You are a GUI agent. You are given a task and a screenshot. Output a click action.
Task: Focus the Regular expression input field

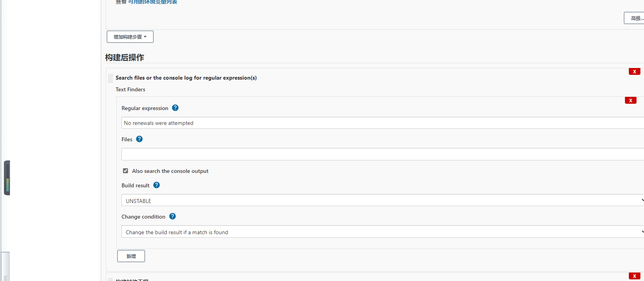[382, 123]
